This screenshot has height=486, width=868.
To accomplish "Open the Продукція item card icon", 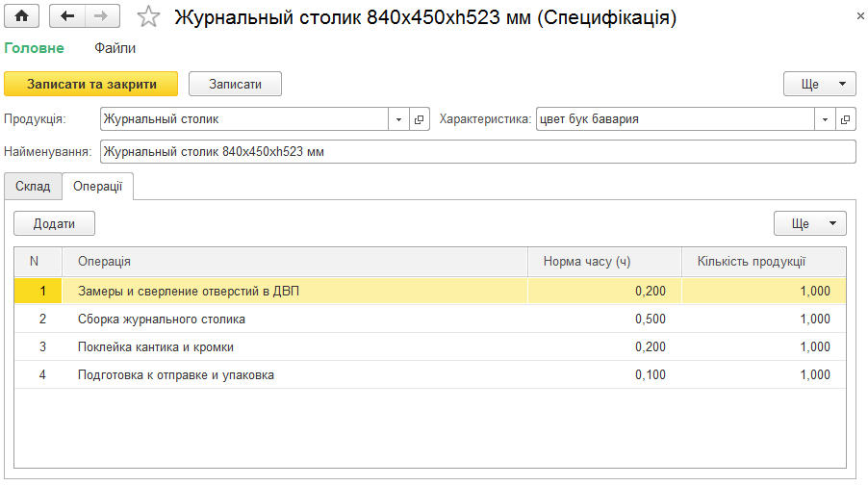I will [x=420, y=119].
